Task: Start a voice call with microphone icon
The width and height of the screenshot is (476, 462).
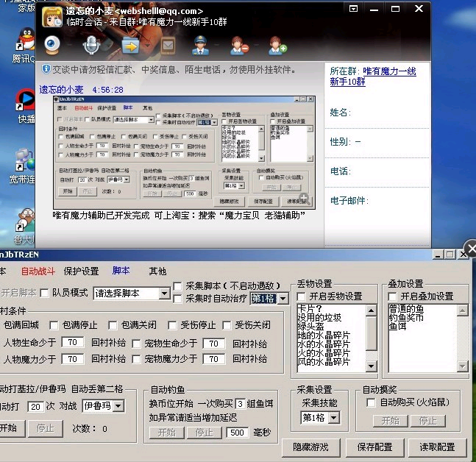Action: (x=91, y=45)
